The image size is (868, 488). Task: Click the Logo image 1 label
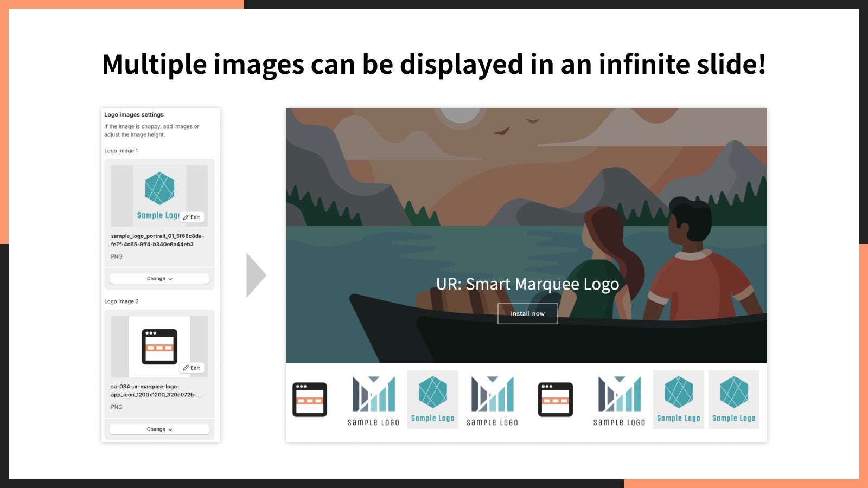tap(121, 151)
